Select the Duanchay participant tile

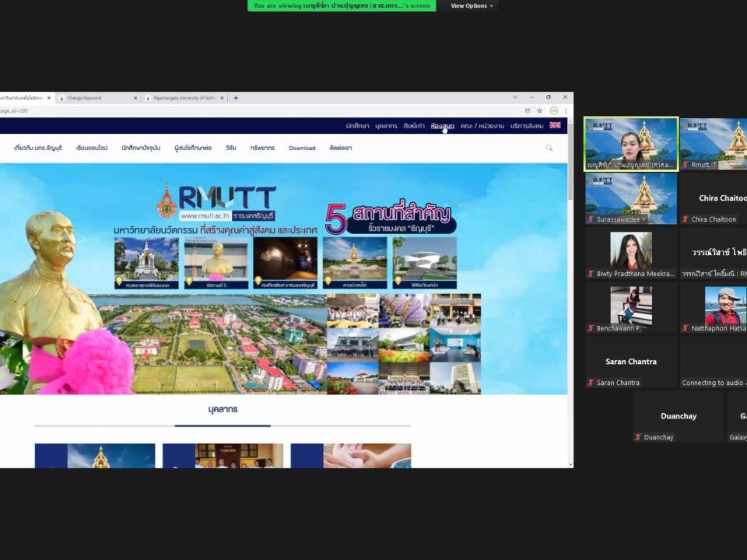679,417
